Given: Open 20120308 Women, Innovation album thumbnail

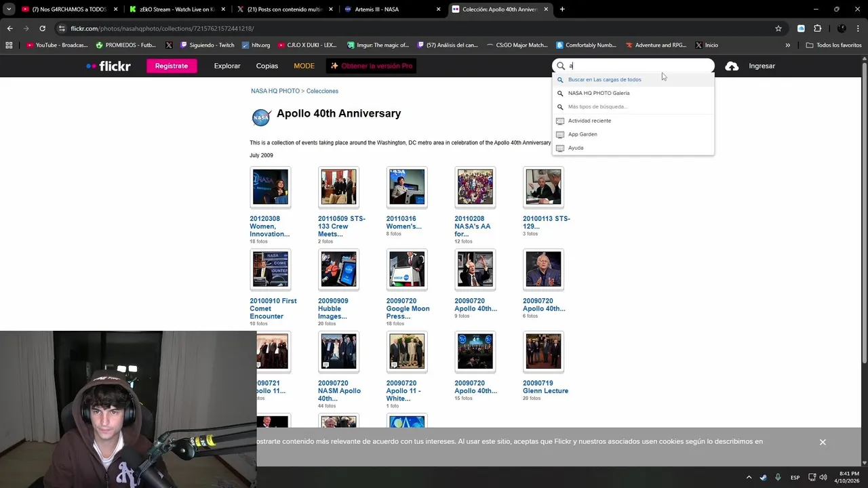Looking at the screenshot, I should tap(270, 187).
